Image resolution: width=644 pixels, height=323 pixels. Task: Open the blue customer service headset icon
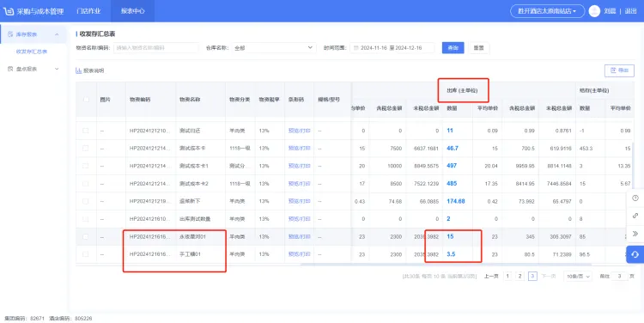635,255
